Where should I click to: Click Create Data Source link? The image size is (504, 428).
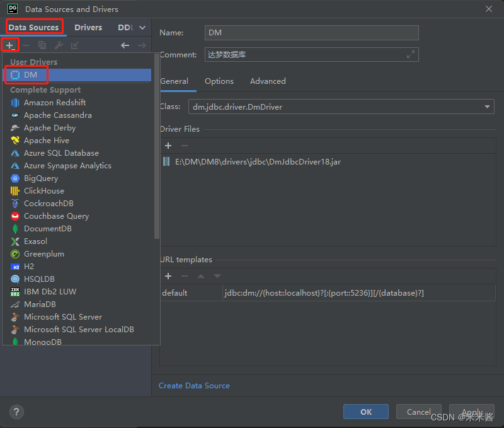(x=194, y=386)
